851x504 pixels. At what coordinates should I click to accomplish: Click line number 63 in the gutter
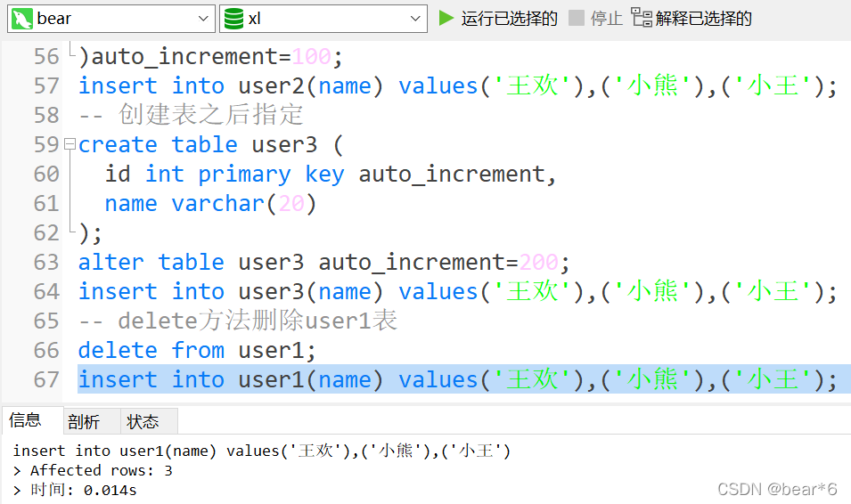(x=46, y=262)
